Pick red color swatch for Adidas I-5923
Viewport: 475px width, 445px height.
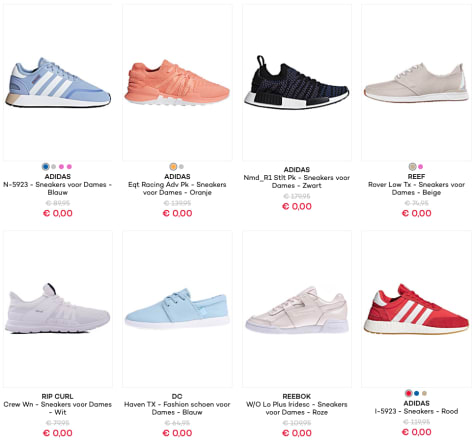pos(408,393)
